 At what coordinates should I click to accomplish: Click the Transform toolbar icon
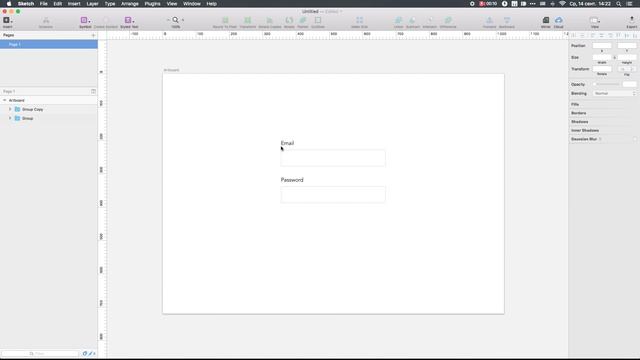point(248,20)
